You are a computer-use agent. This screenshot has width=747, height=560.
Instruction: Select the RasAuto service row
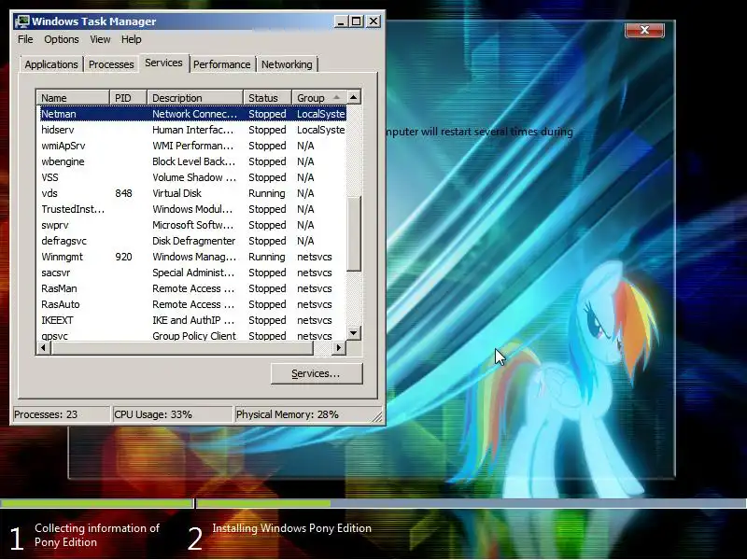[x=192, y=304]
